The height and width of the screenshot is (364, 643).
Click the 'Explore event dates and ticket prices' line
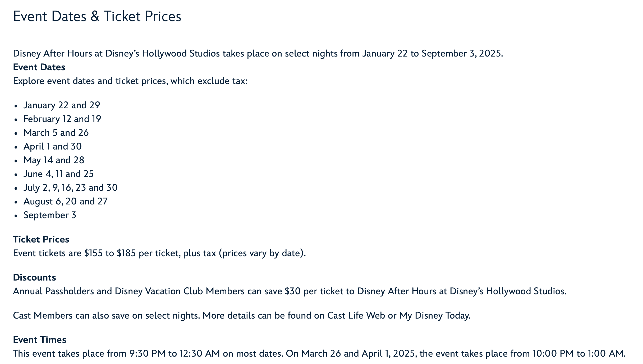pos(130,81)
